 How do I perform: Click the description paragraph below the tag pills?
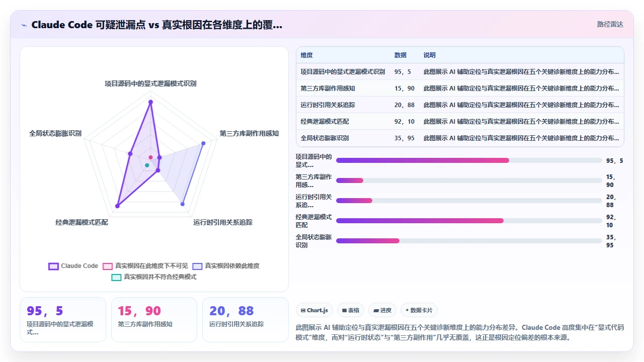click(460, 332)
